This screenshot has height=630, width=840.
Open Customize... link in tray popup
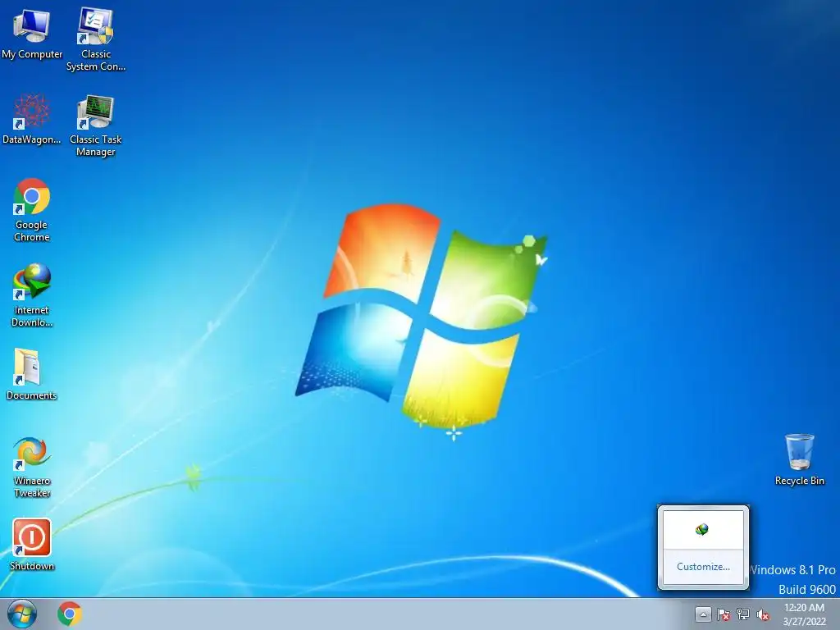[703, 567]
